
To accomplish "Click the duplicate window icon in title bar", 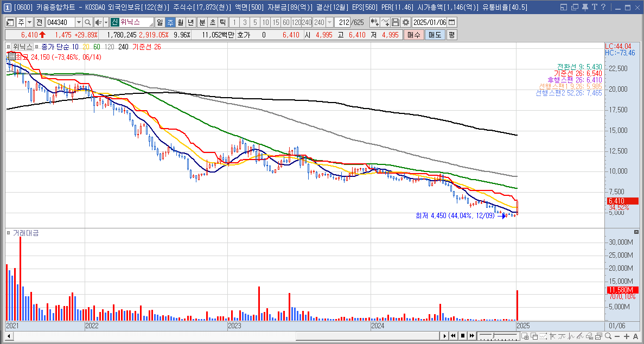I will coord(575,7).
